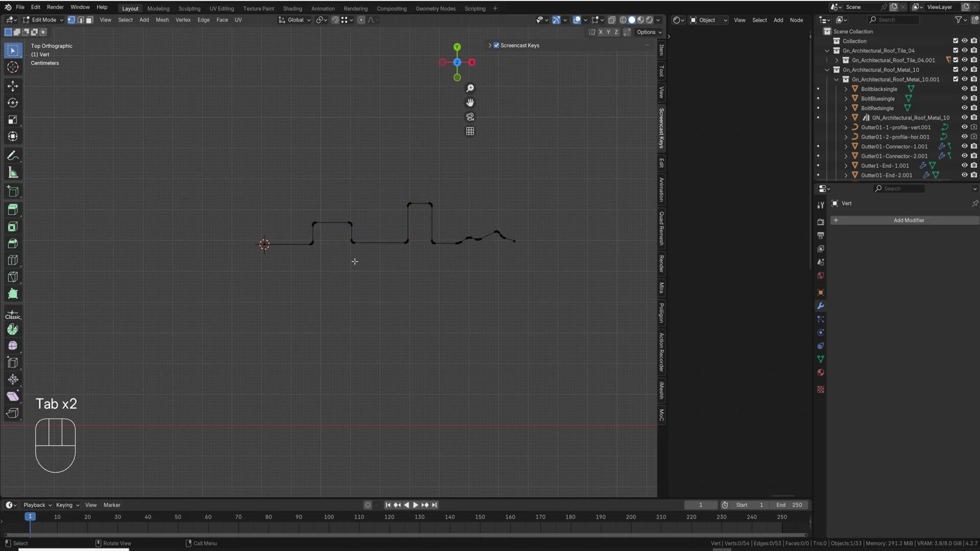Open the Render menu
980x551 pixels.
pos(55,7)
